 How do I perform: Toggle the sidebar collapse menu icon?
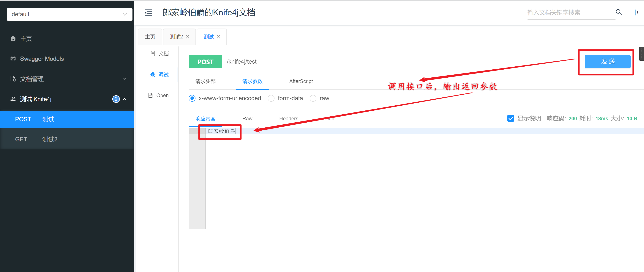[x=148, y=12]
